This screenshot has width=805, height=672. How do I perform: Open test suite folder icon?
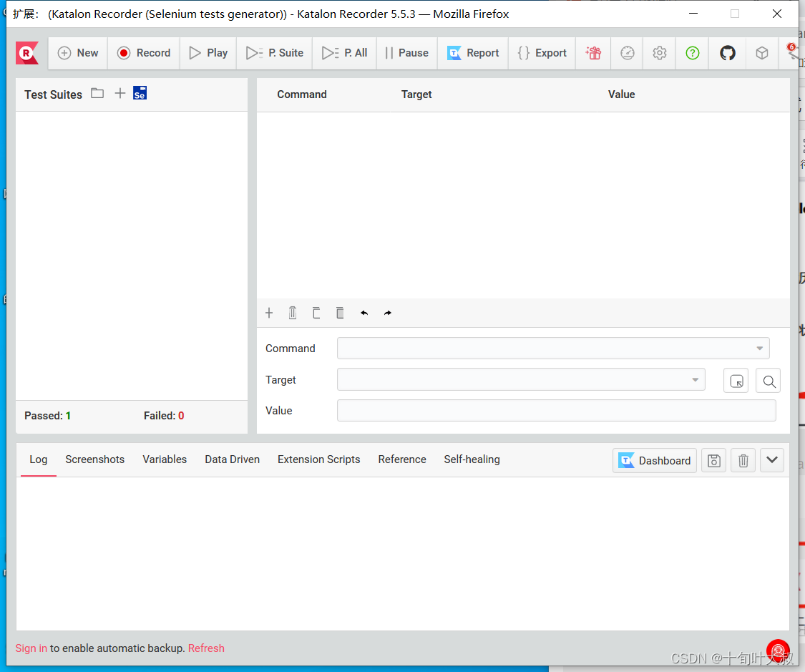click(97, 94)
